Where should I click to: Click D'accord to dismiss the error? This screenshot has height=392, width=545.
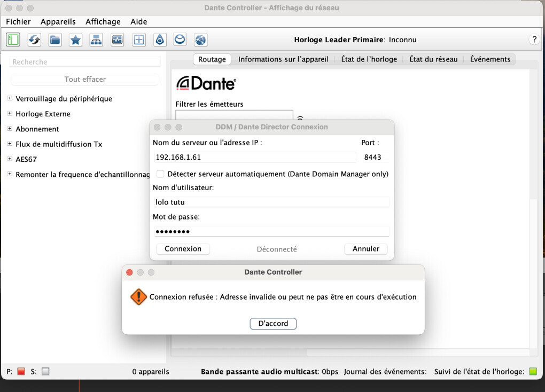tap(273, 324)
